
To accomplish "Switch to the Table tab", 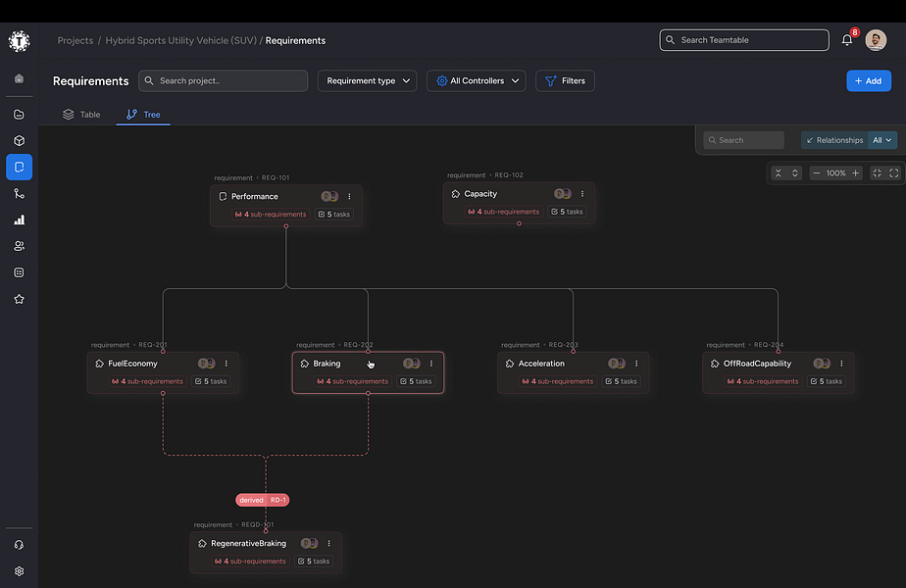I will pyautogui.click(x=80, y=114).
